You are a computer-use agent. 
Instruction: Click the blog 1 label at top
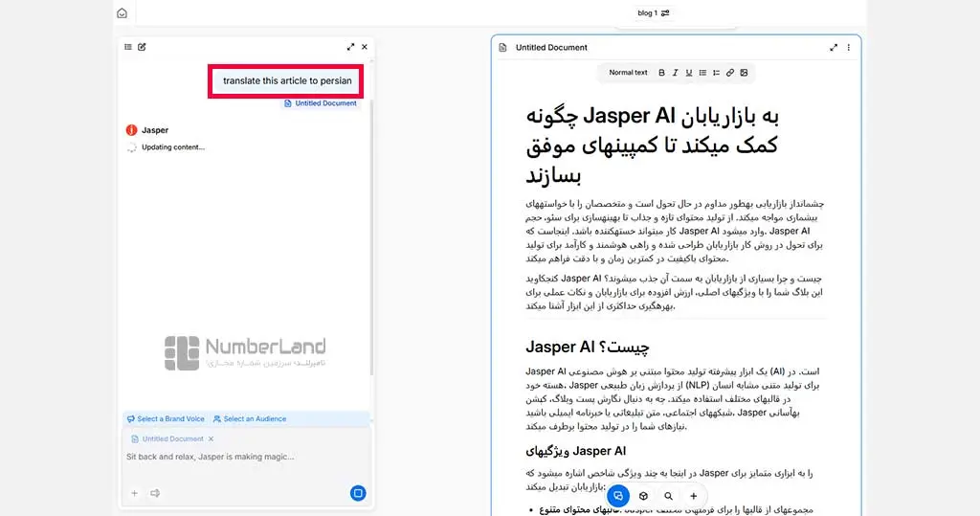648,13
